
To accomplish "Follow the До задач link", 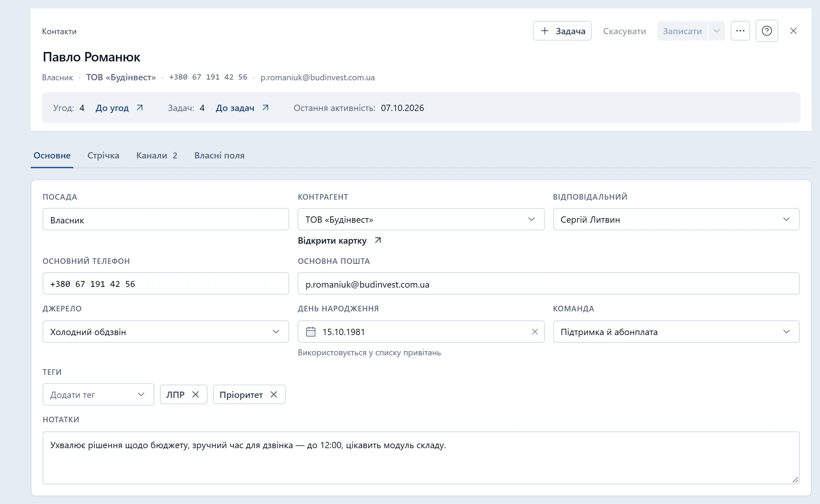I will [235, 108].
